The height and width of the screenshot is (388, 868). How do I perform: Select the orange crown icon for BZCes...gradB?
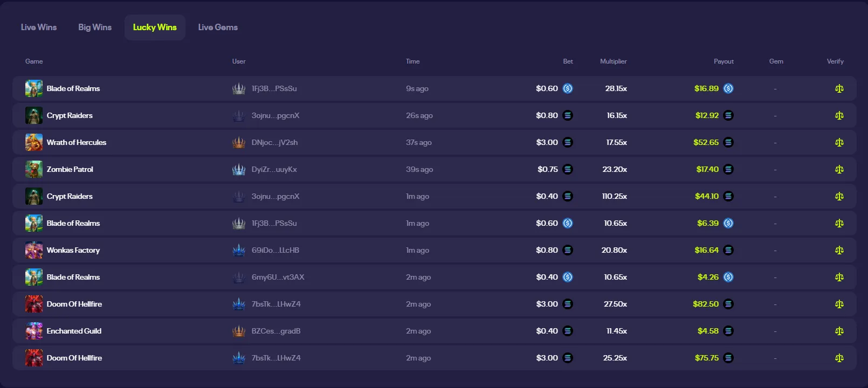239,331
